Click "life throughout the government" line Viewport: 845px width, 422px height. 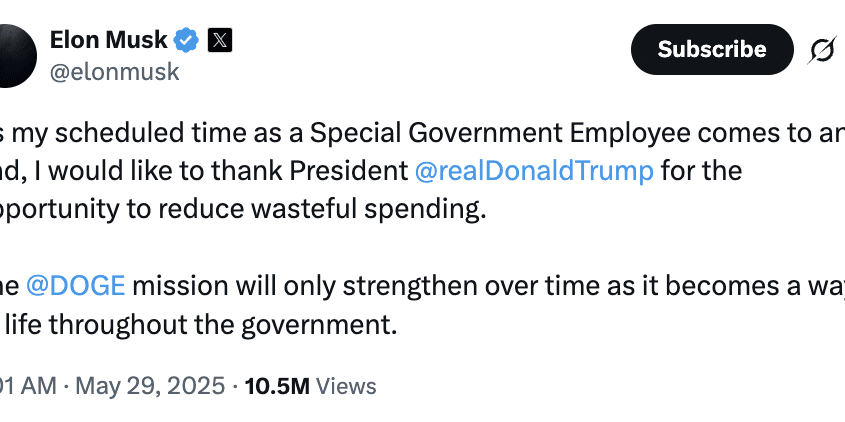point(201,324)
